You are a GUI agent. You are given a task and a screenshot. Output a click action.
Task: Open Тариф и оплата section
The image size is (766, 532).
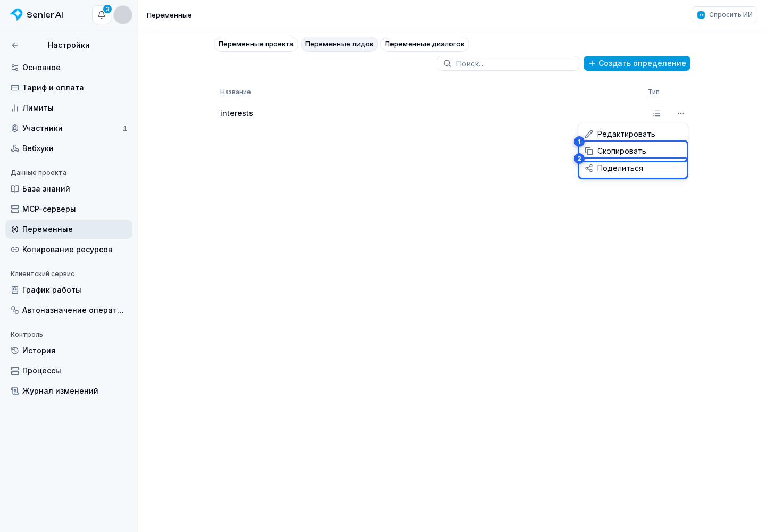click(x=69, y=88)
